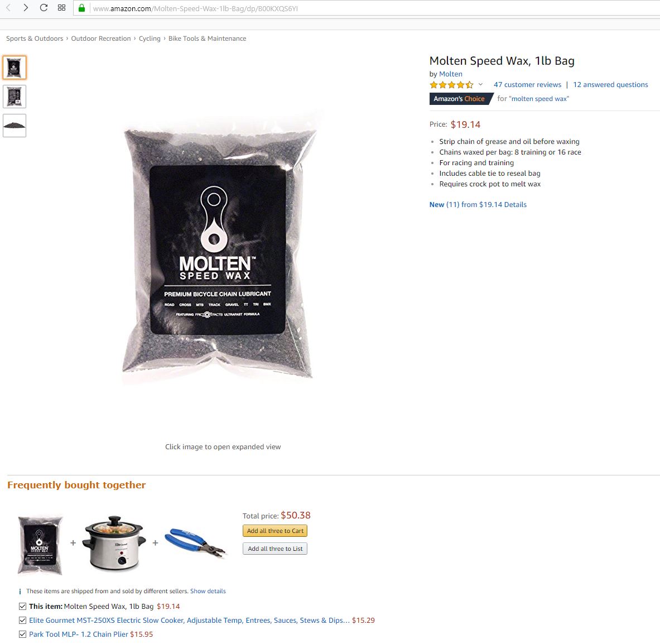This screenshot has height=644, width=660.
Task: Reload the page with refresh icon
Action: (44, 8)
